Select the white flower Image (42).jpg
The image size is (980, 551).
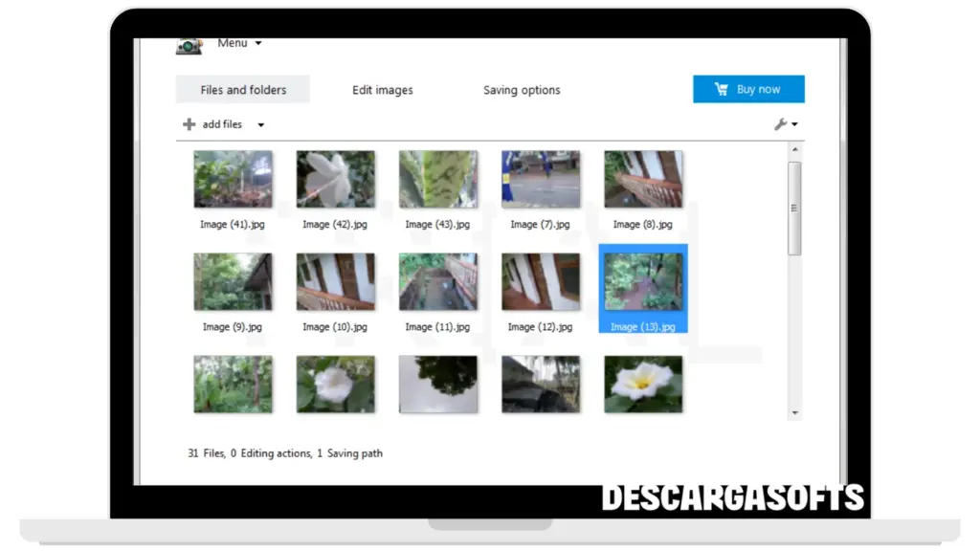coord(335,179)
